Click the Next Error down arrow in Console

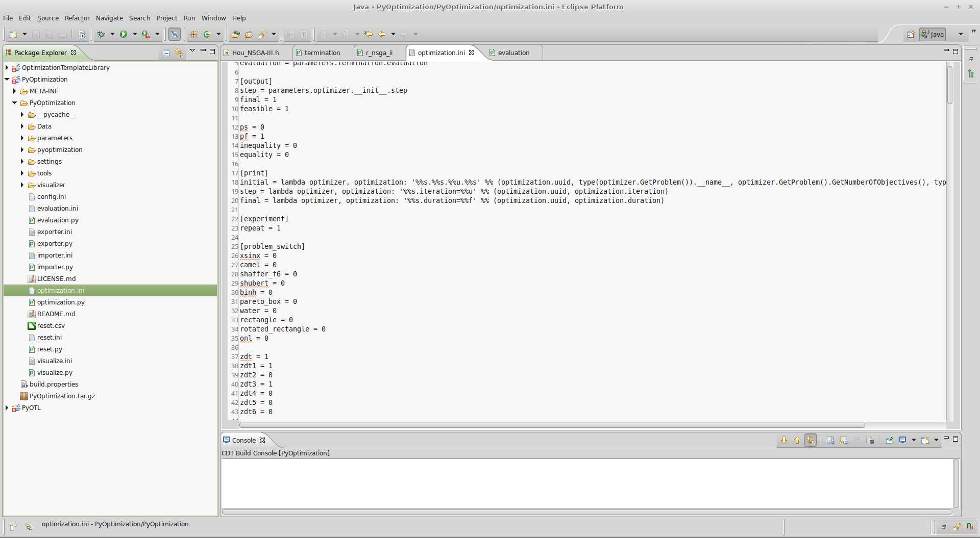pyautogui.click(x=784, y=440)
